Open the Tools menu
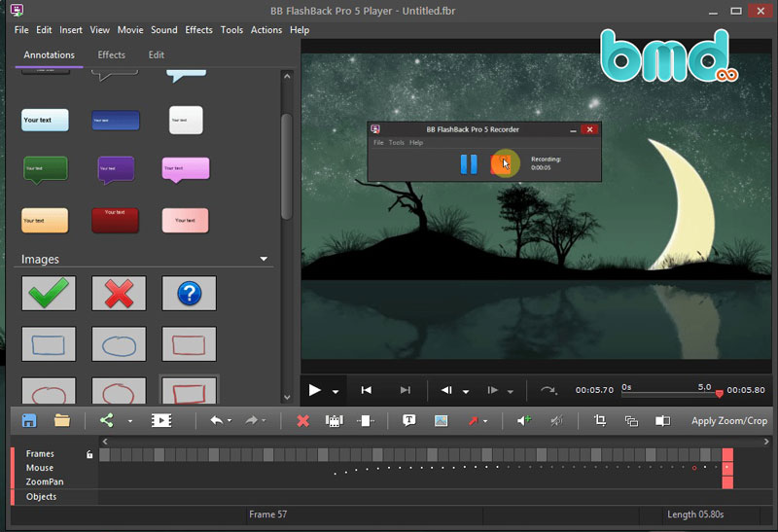This screenshot has height=532, width=778. click(x=231, y=30)
